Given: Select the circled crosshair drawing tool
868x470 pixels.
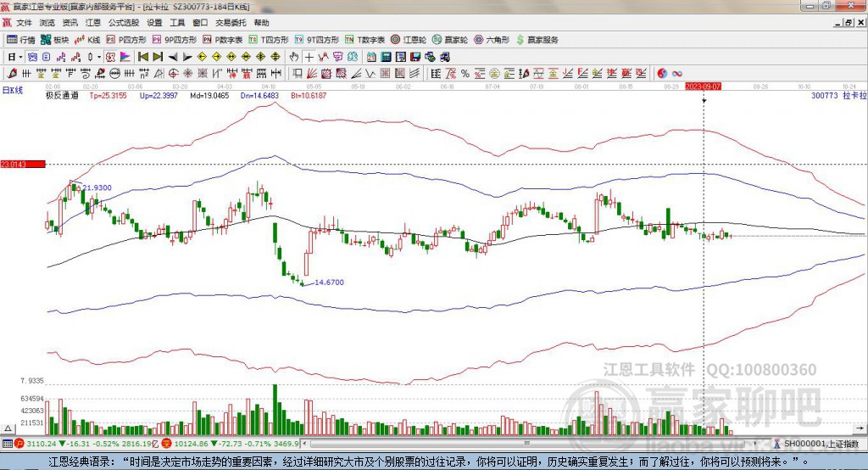Looking at the screenshot, I should [173, 73].
